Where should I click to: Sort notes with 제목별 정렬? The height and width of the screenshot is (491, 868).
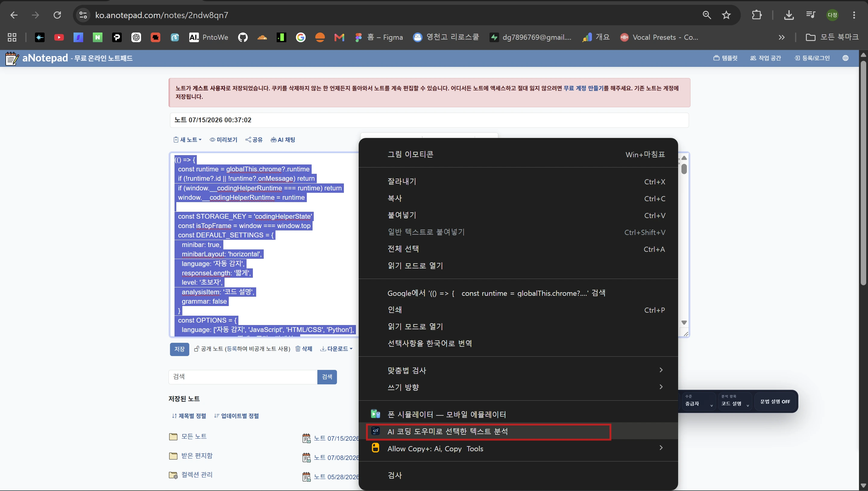pos(189,416)
